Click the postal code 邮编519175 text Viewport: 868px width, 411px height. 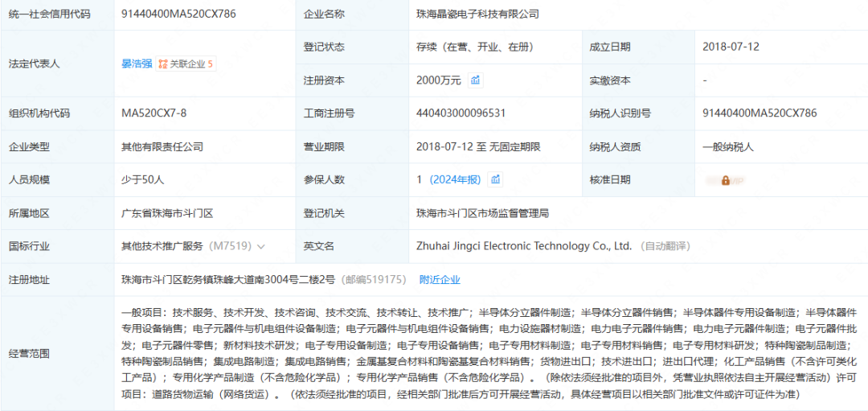[x=375, y=279]
